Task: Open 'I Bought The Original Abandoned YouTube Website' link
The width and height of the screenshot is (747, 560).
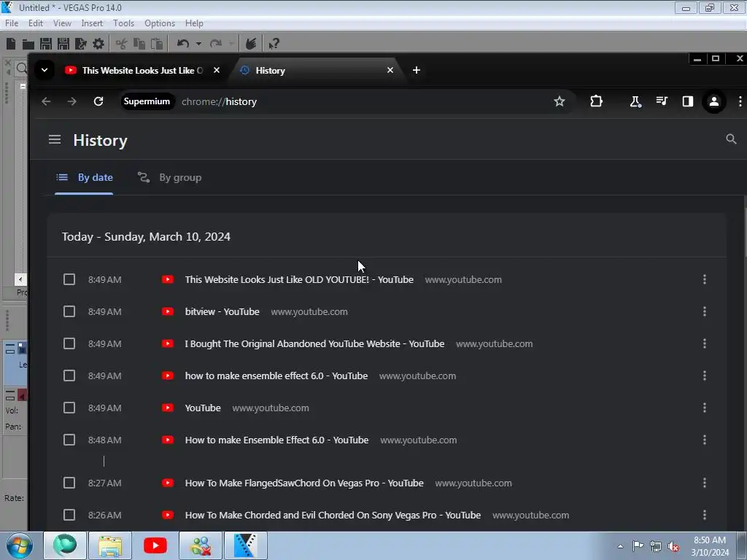Action: [314, 344]
